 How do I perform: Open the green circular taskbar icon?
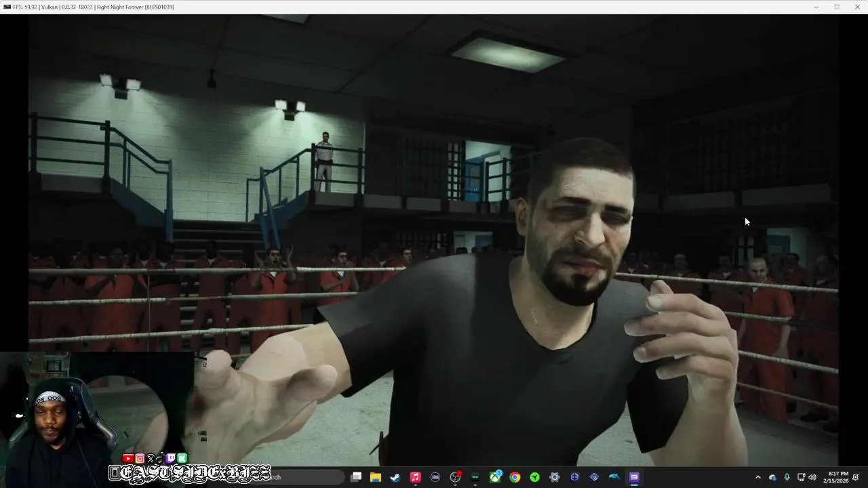click(x=535, y=477)
